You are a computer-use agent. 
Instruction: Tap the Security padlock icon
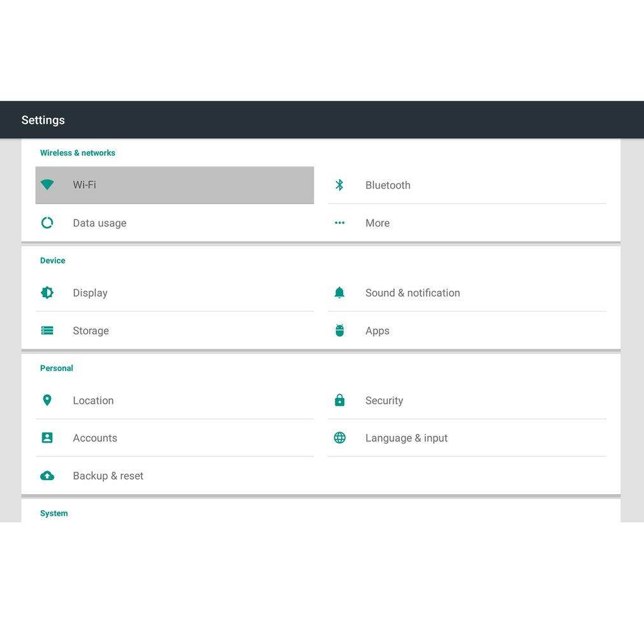339,400
